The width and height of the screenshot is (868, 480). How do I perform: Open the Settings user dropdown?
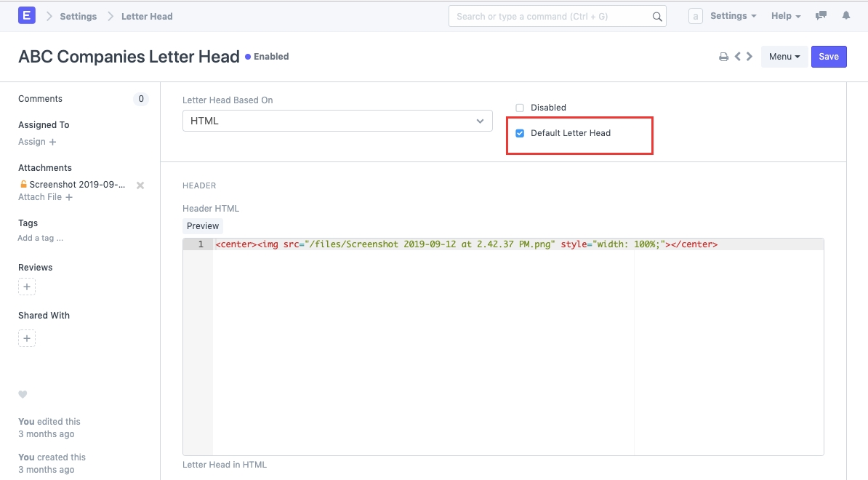(x=733, y=16)
